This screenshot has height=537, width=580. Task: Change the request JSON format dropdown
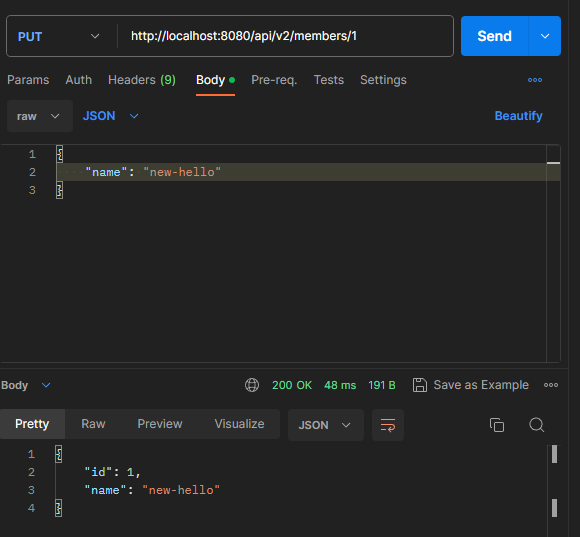(x=111, y=116)
